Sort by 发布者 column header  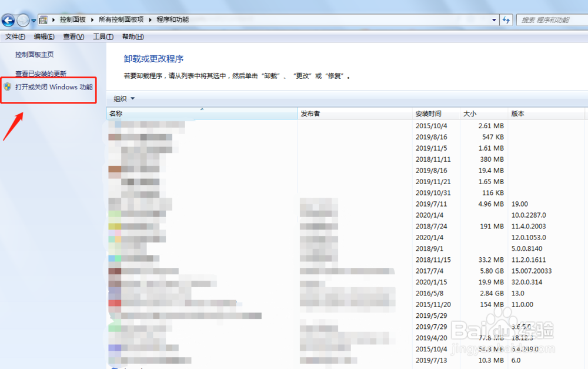(355, 114)
